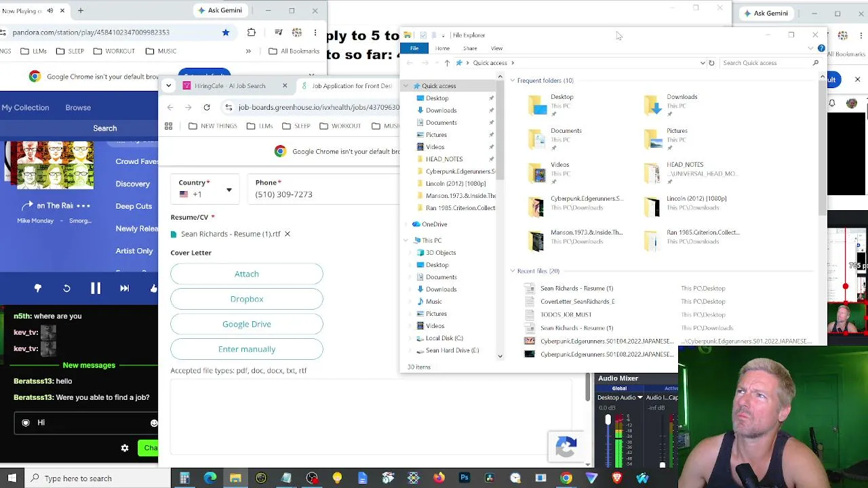Screen dimensions: 868x488
Task: Mute audio on the Now Playing tab
Action: (x=50, y=11)
